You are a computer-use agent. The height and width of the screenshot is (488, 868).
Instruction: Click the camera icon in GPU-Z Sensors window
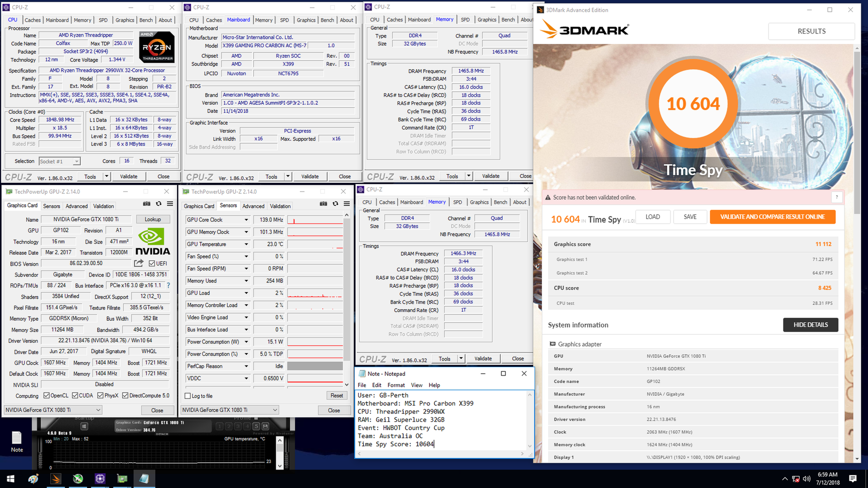pos(323,204)
